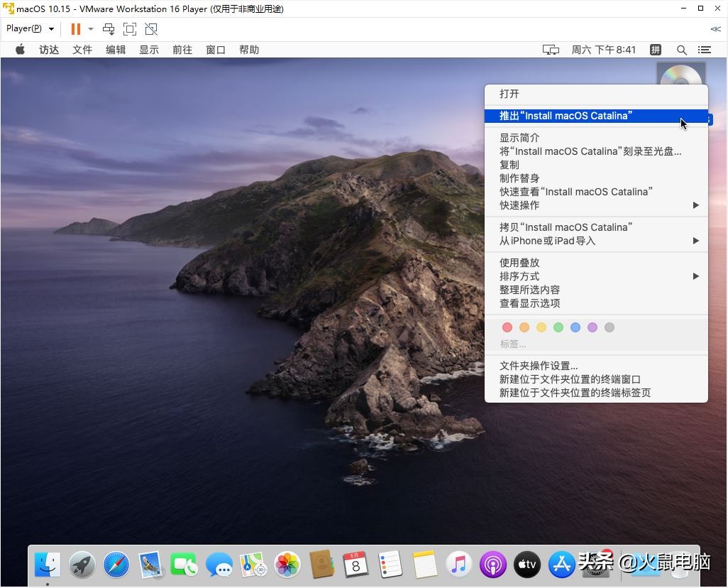Choose 显示简介 from the context menu
The image size is (728, 588).
[519, 137]
